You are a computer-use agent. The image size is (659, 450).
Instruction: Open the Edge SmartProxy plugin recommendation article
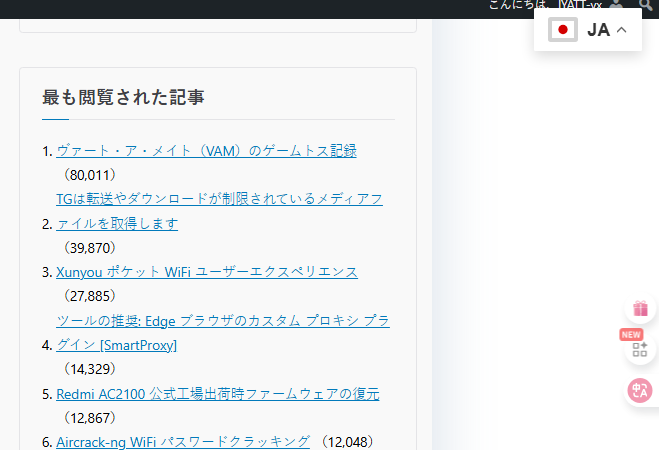pyautogui.click(x=223, y=333)
